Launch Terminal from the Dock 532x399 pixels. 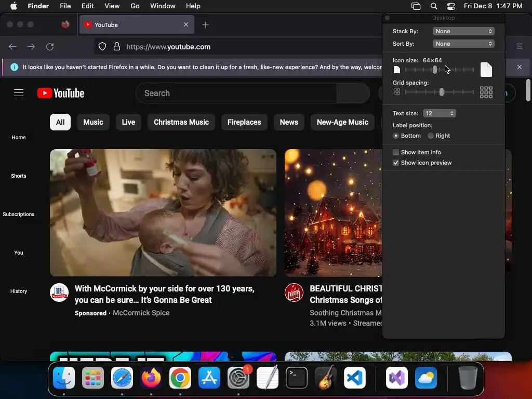[297, 378]
